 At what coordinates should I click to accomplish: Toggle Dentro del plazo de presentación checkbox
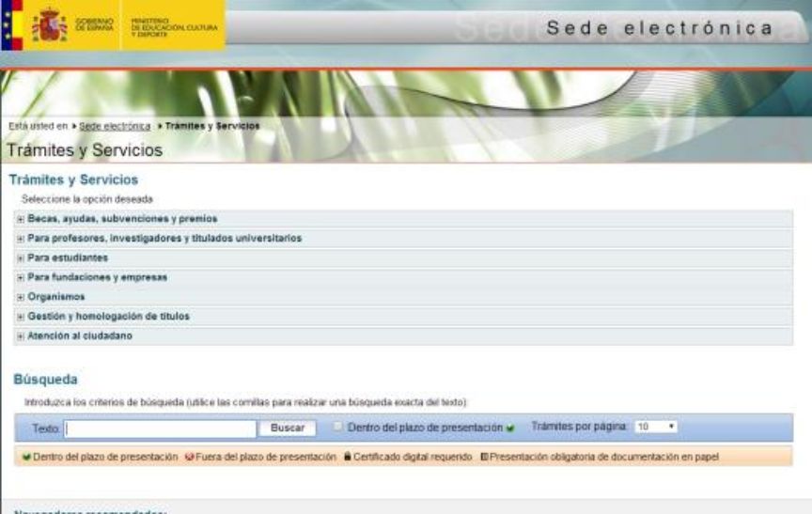[337, 427]
